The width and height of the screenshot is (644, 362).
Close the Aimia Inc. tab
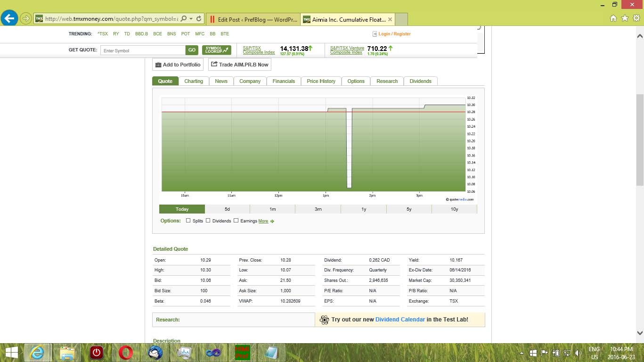(x=390, y=19)
